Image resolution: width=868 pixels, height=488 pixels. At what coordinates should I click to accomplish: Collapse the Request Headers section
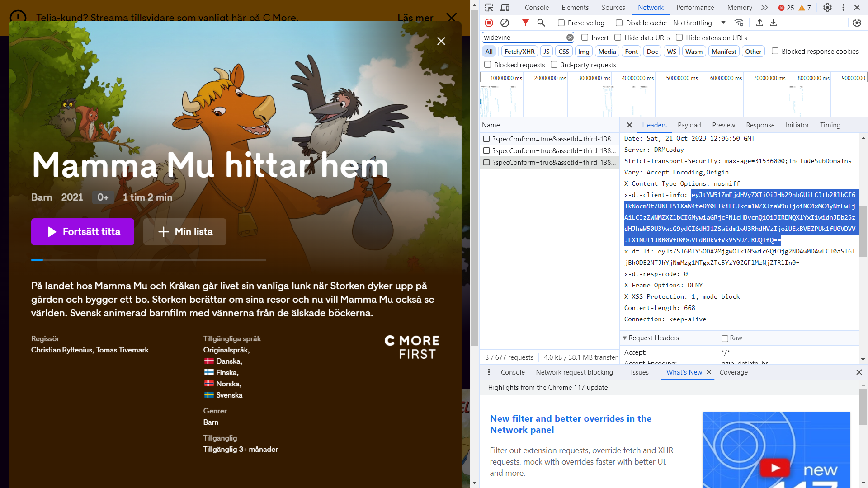625,338
